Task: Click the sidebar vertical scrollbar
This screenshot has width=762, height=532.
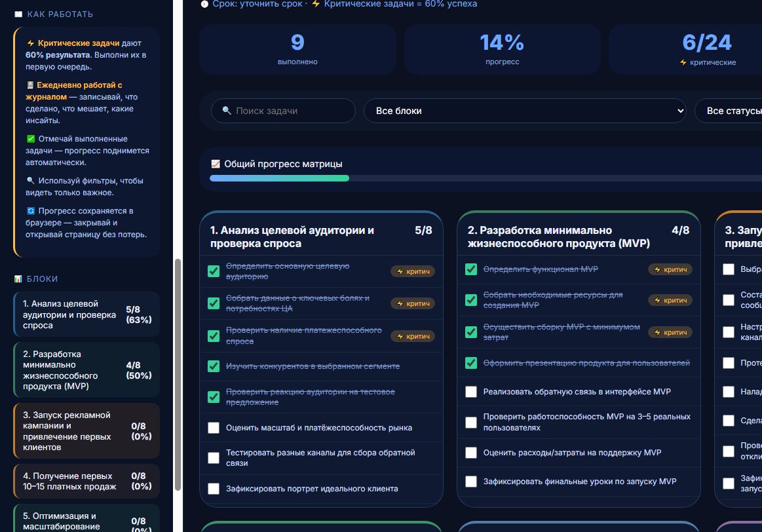Action: 178,374
